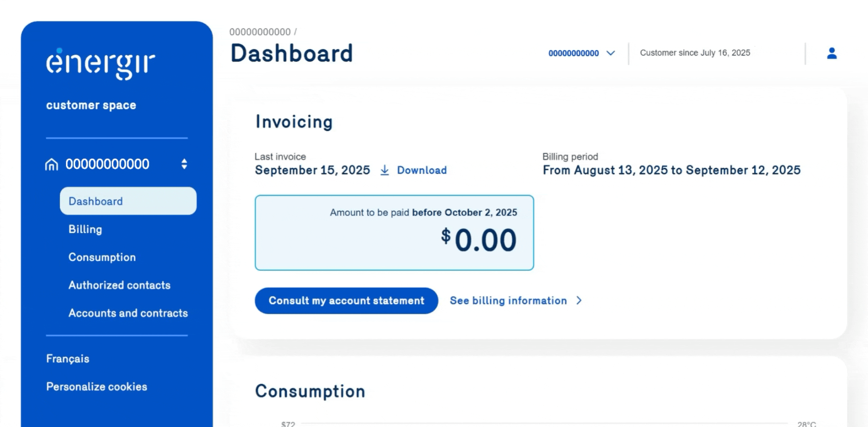Screen dimensions: 868x427
Task: Click the arrow after See billing information
Action: (579, 301)
